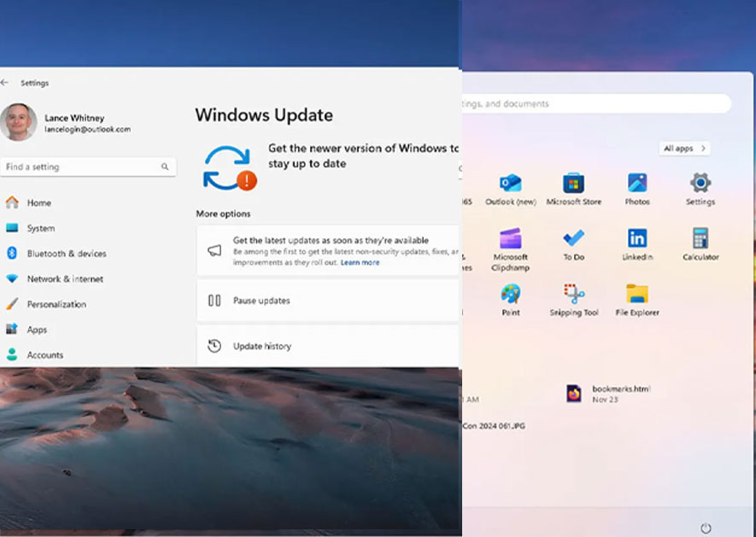Open Settings from the pinned apps
The image size is (756, 537).
coord(700,184)
